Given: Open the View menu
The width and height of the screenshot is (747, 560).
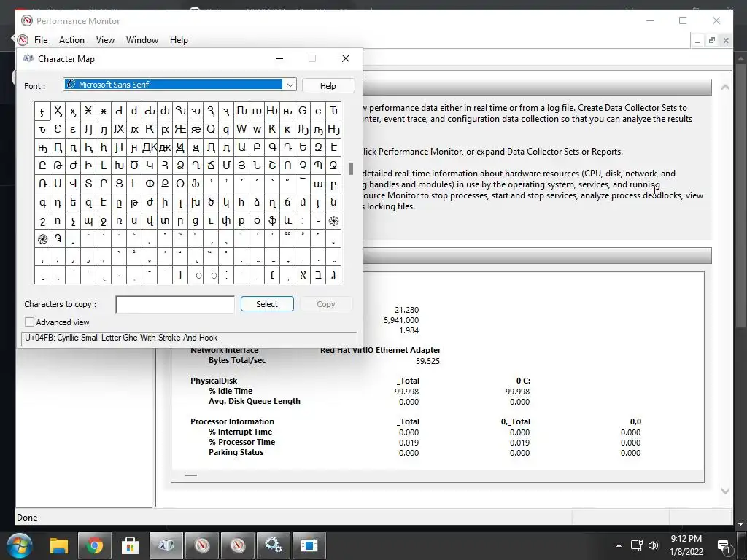Looking at the screenshot, I should coord(105,40).
